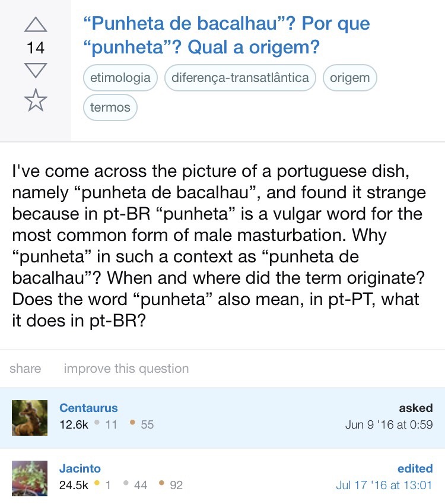Viewport: 445px width, 504px height.
Task: Click improve this question link
Action: pyautogui.click(x=126, y=369)
